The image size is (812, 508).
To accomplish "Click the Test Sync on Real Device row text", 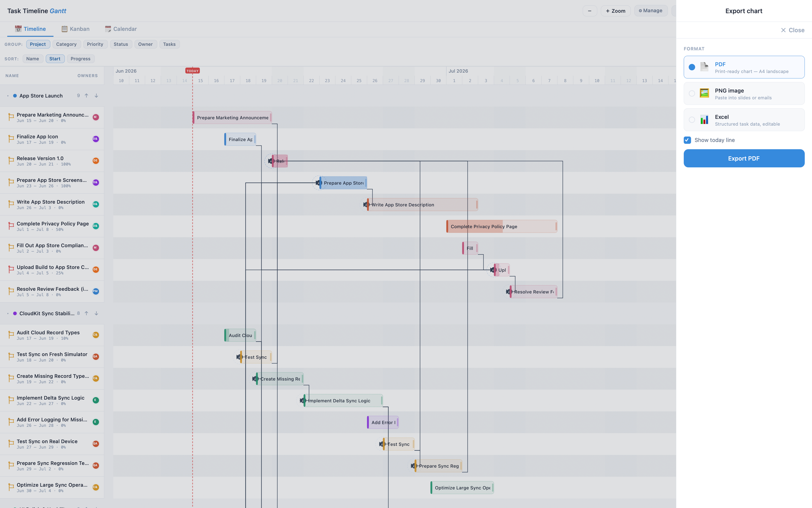I will point(47,441).
